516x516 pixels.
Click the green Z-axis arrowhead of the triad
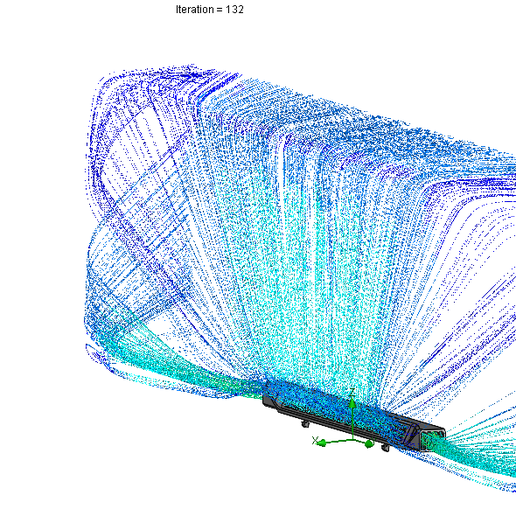(352, 404)
